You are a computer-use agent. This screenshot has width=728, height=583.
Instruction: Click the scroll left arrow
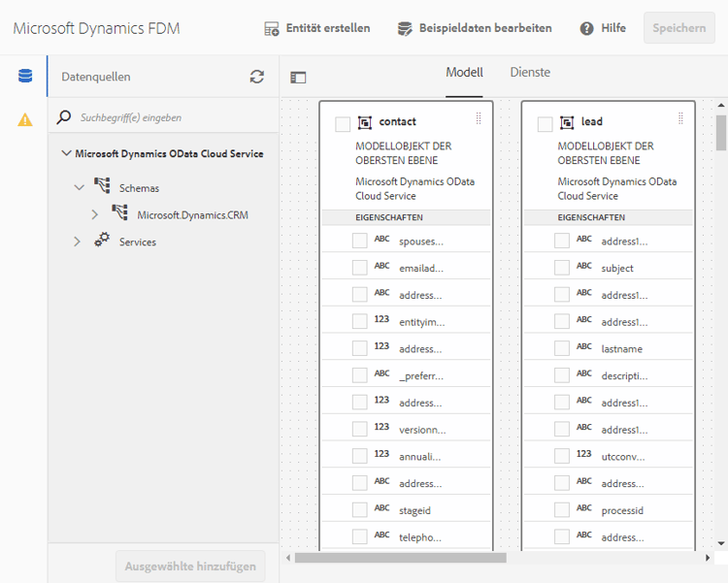coord(288,558)
